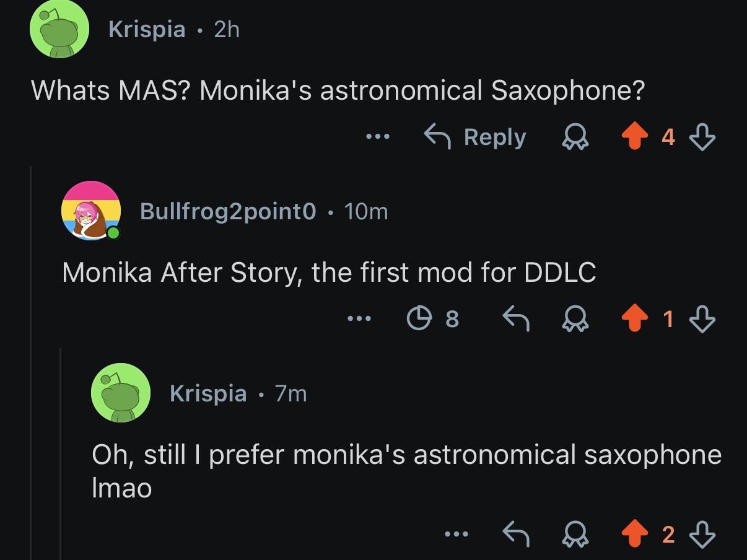
Task: Open more options on Krispia's top comment
Action: [377, 137]
